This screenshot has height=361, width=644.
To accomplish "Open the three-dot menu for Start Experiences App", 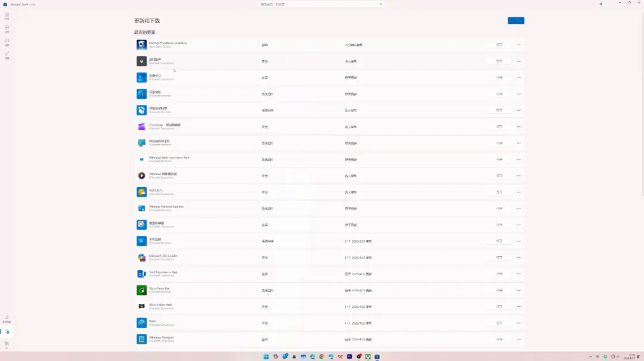I will 519,273.
